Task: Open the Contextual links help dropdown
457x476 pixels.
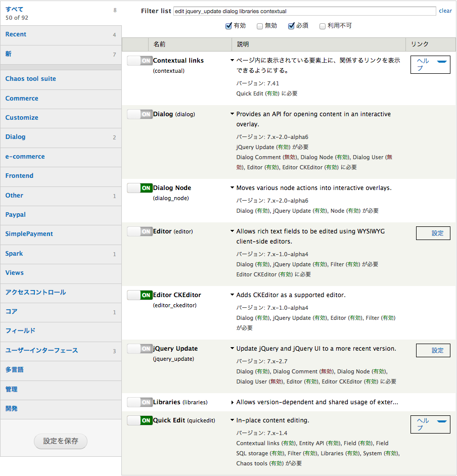Action: click(x=442, y=61)
